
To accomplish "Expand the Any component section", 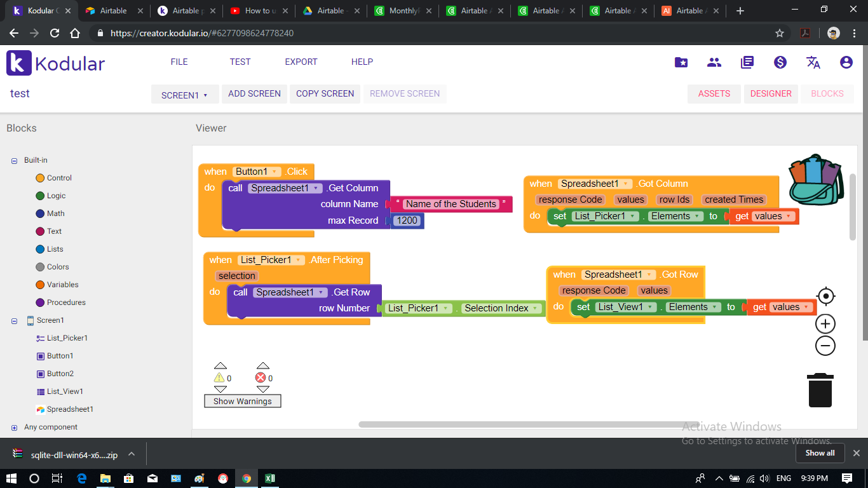I will (x=14, y=428).
